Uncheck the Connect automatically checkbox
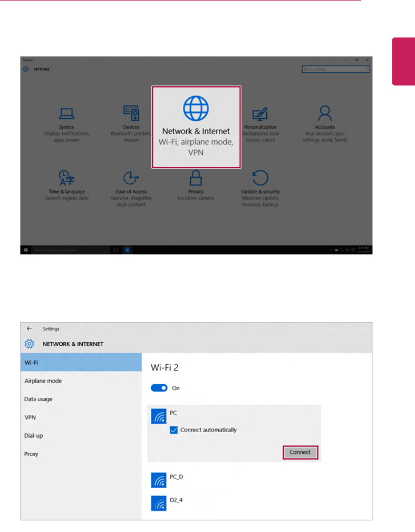 tap(173, 430)
